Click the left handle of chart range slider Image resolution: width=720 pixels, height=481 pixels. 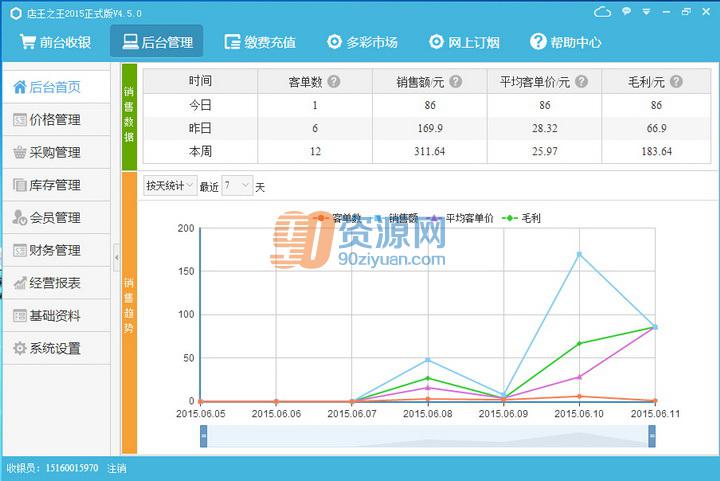coord(203,436)
